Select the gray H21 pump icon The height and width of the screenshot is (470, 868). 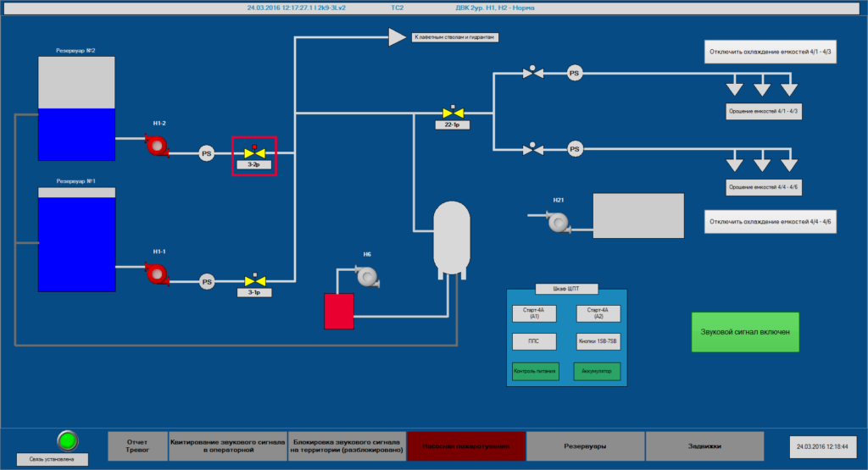(558, 223)
